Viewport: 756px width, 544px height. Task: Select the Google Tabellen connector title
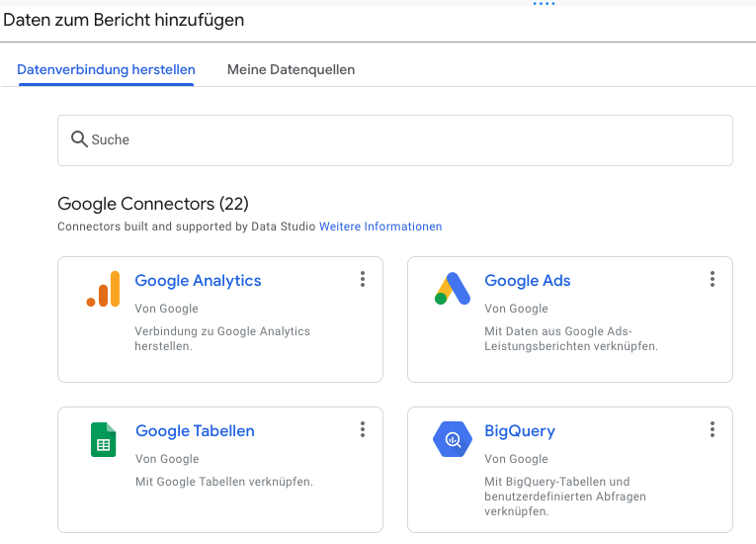tap(195, 431)
